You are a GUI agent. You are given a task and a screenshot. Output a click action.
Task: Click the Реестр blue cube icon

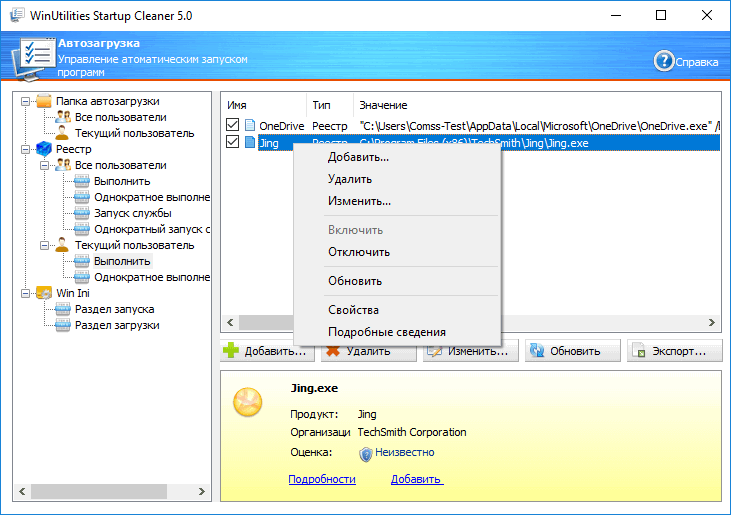[x=44, y=149]
